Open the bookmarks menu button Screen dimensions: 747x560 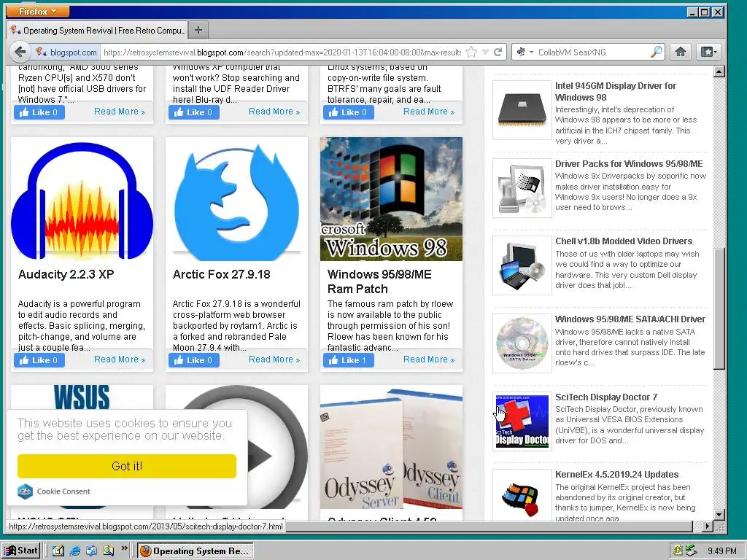point(708,52)
